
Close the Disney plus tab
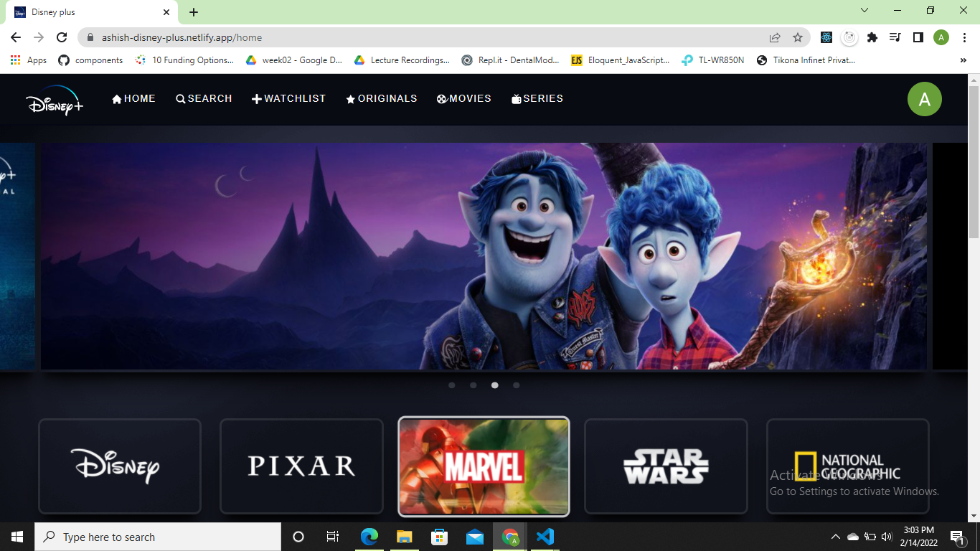coord(166,12)
